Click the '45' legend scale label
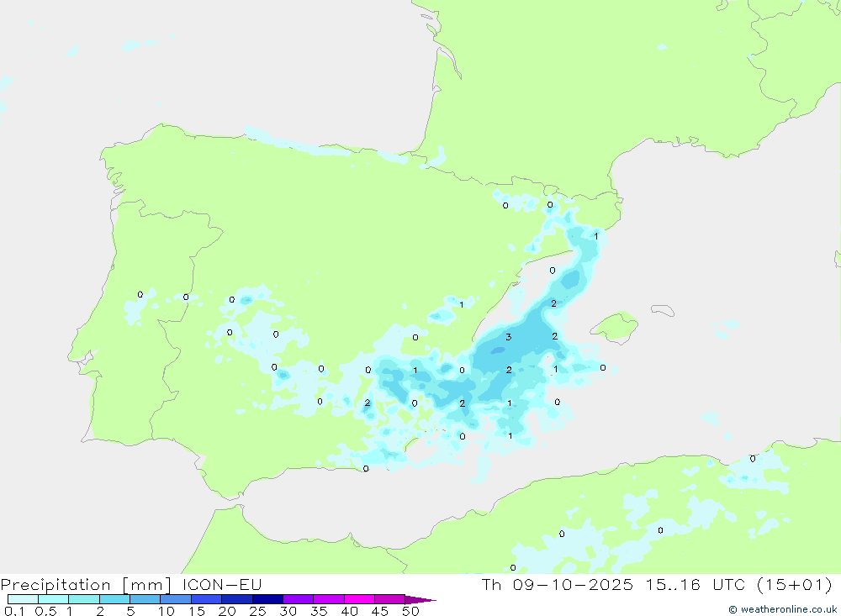Image resolution: width=841 pixels, height=616 pixels. [380, 611]
